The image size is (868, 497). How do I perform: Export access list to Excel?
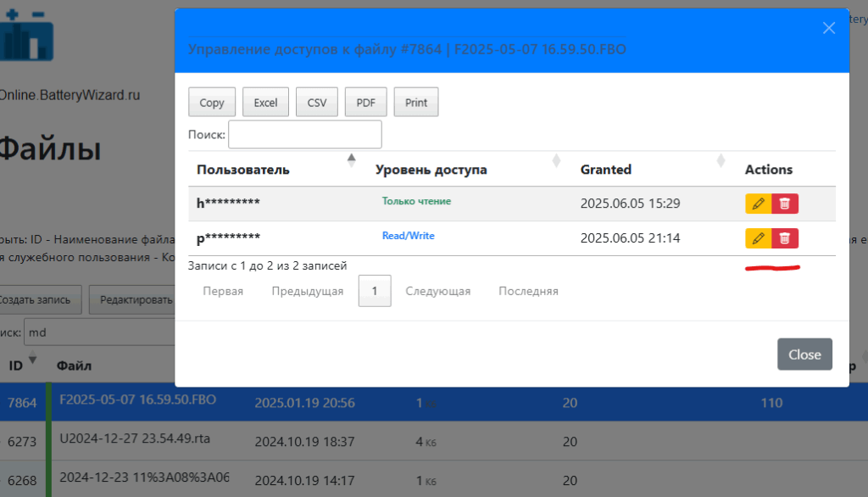coord(265,103)
